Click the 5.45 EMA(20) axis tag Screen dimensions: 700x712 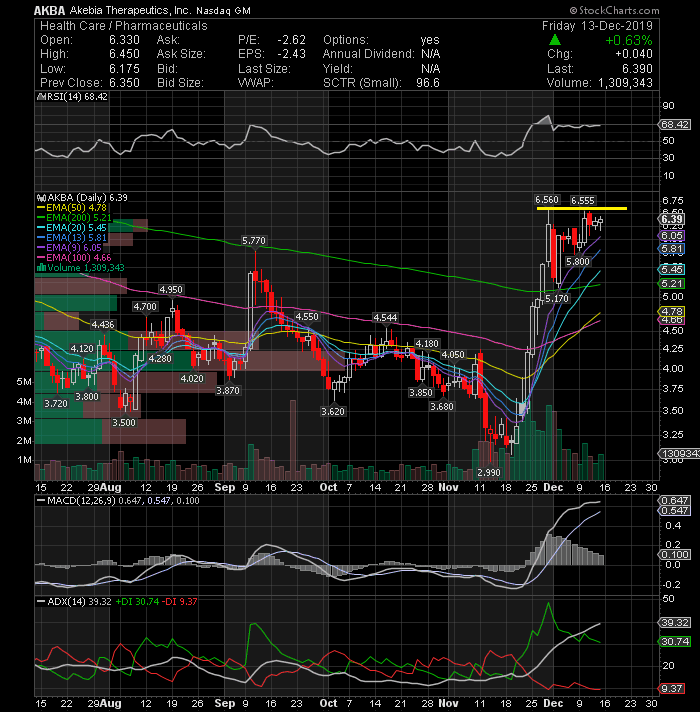pos(671,270)
